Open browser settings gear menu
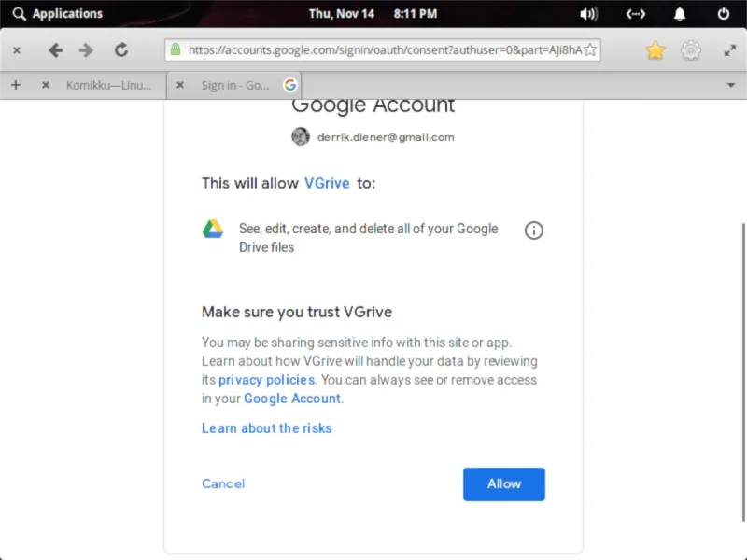747x560 pixels. tap(691, 50)
